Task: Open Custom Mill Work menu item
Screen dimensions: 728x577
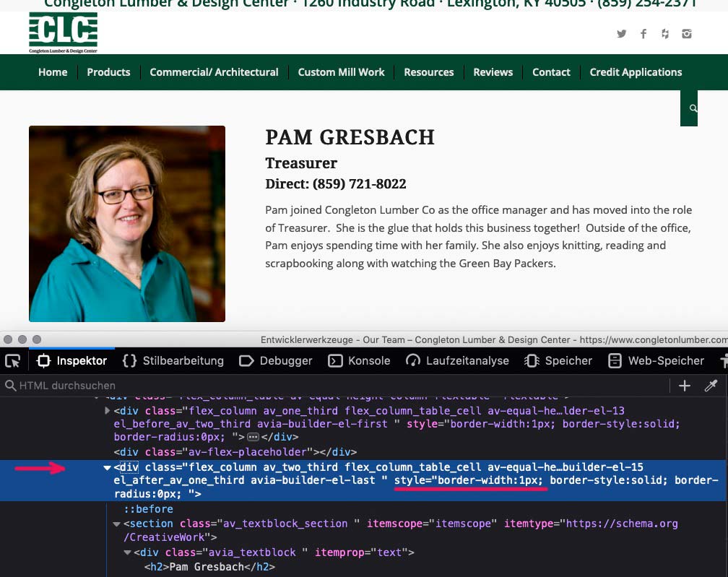Action: point(341,72)
